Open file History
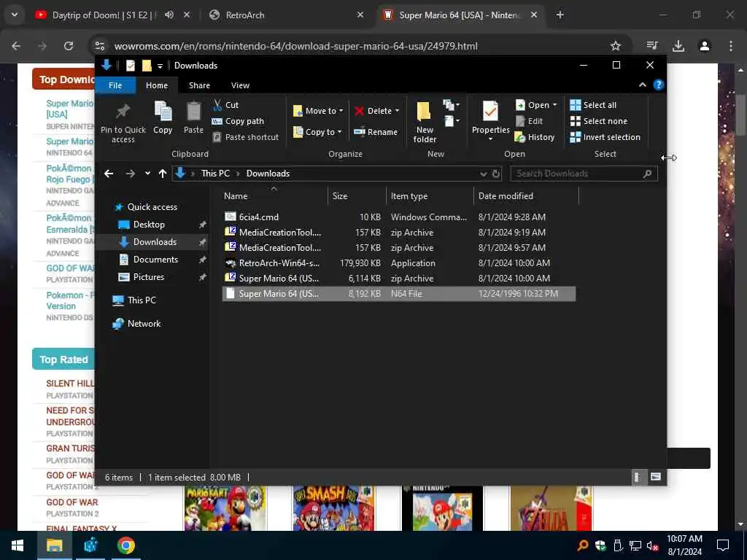This screenshot has width=747, height=560. pyautogui.click(x=535, y=137)
